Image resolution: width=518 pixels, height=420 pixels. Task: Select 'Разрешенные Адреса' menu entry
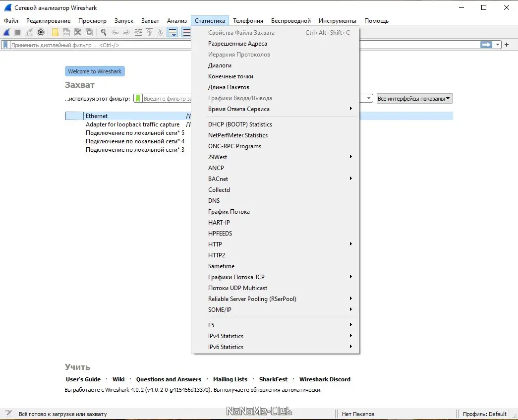pos(275,44)
